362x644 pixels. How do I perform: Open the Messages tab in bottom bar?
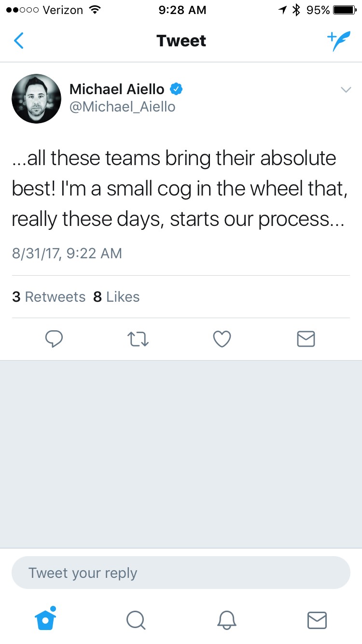click(317, 620)
